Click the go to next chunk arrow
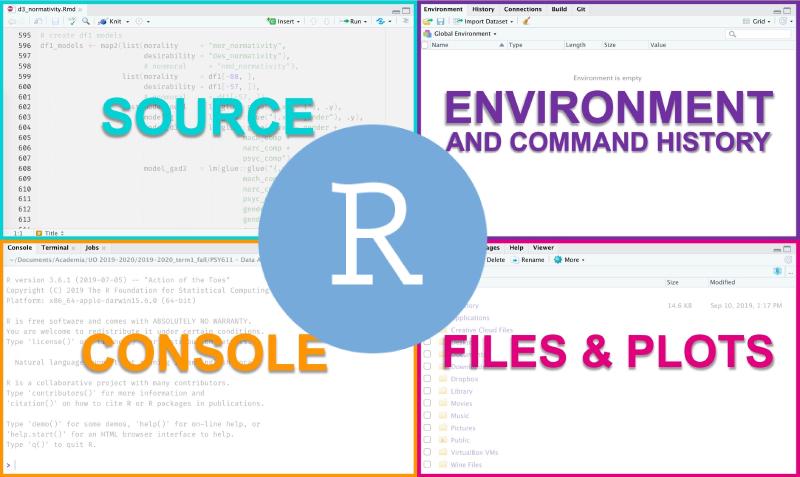This screenshot has height=477, width=800. [327, 21]
